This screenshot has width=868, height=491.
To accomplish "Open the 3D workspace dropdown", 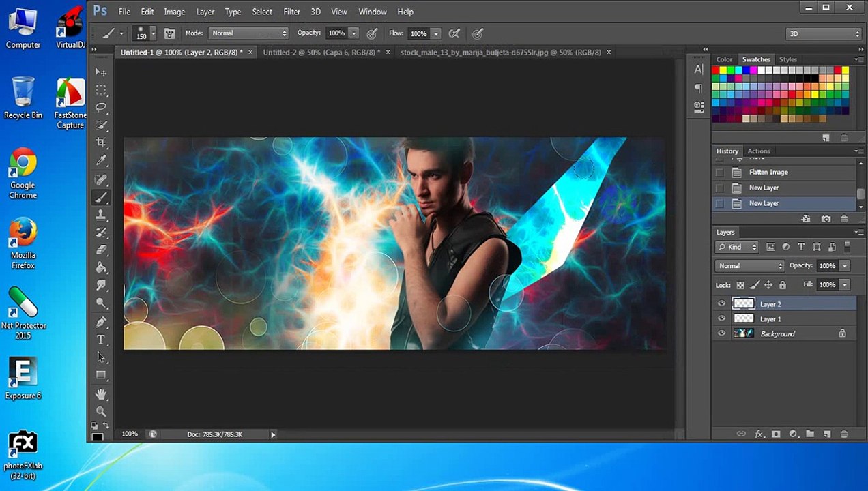I will [x=824, y=33].
